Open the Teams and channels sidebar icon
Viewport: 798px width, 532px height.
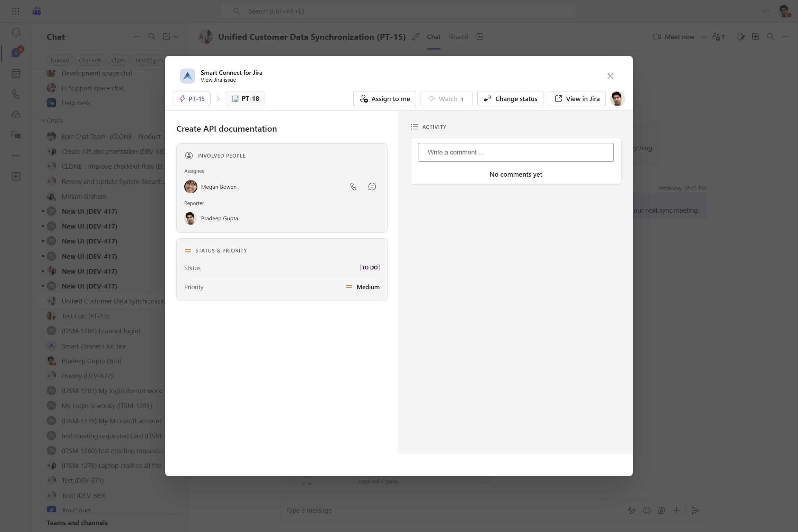click(x=16, y=135)
